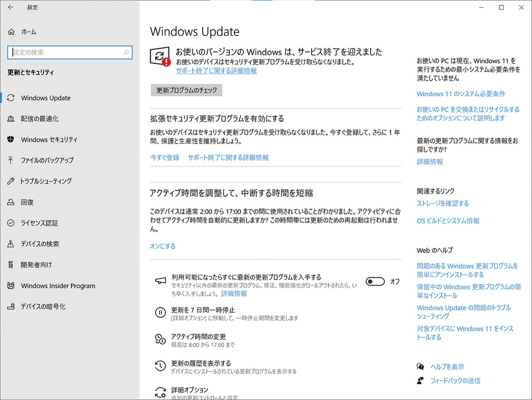The width and height of the screenshot is (532, 400).
Task: Open 対象デバイスに Windows 11 をインストール link
Action: coord(465,333)
